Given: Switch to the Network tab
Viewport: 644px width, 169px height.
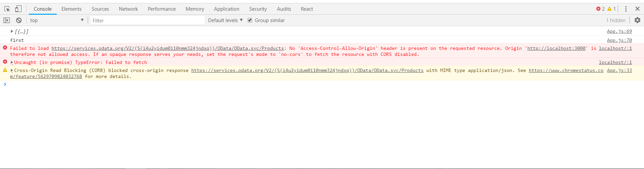Looking at the screenshot, I should (x=128, y=9).
